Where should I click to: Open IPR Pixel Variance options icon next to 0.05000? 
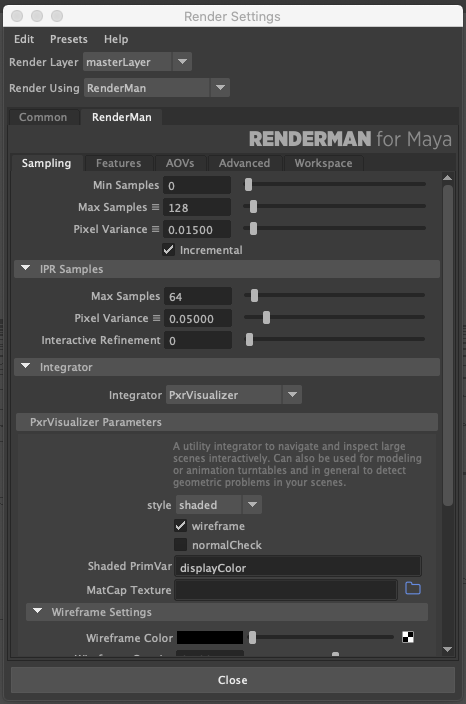point(156,318)
